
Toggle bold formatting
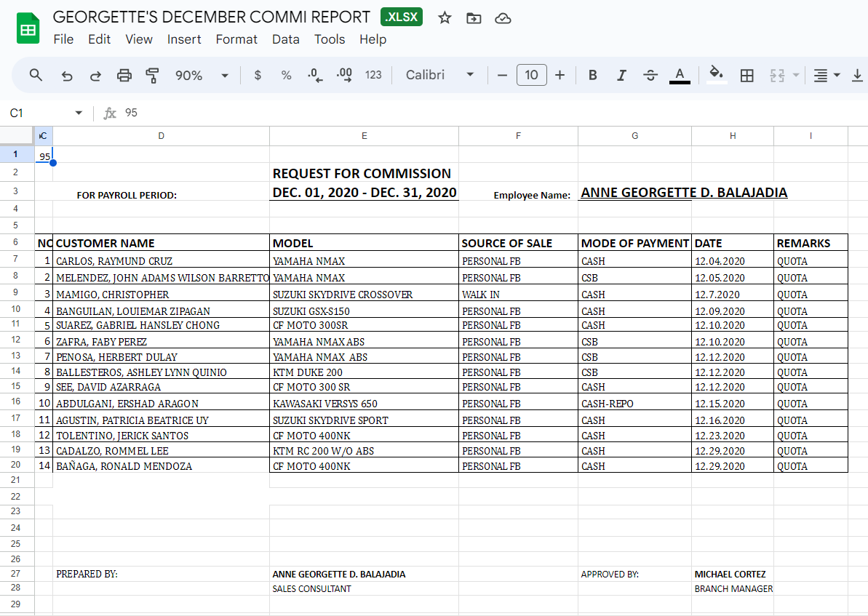tap(592, 75)
